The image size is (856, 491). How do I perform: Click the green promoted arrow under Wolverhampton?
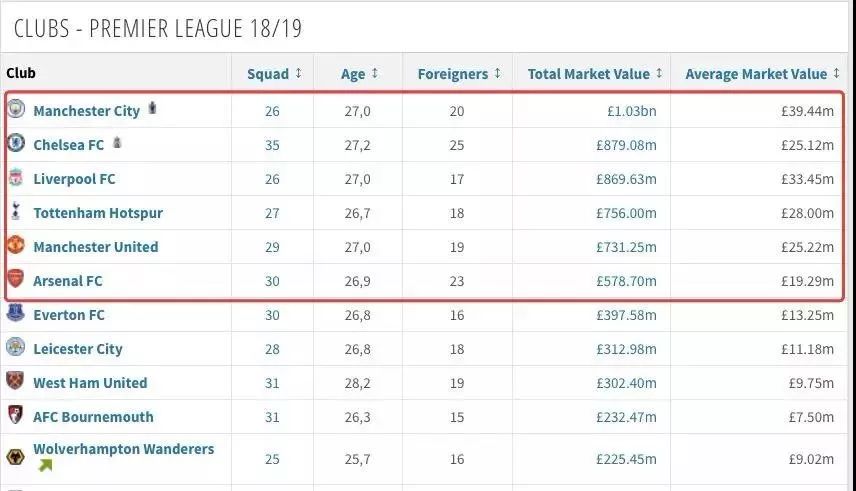tap(44, 466)
